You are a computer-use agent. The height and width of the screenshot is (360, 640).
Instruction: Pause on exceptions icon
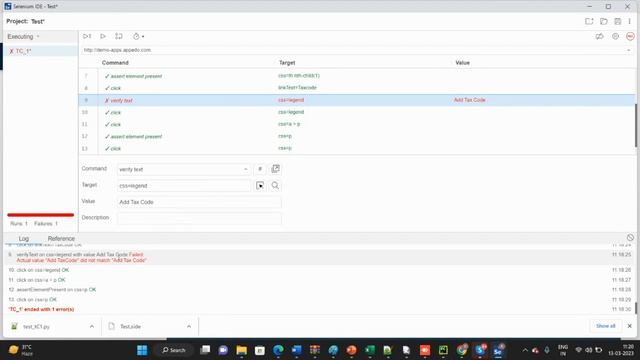click(616, 36)
